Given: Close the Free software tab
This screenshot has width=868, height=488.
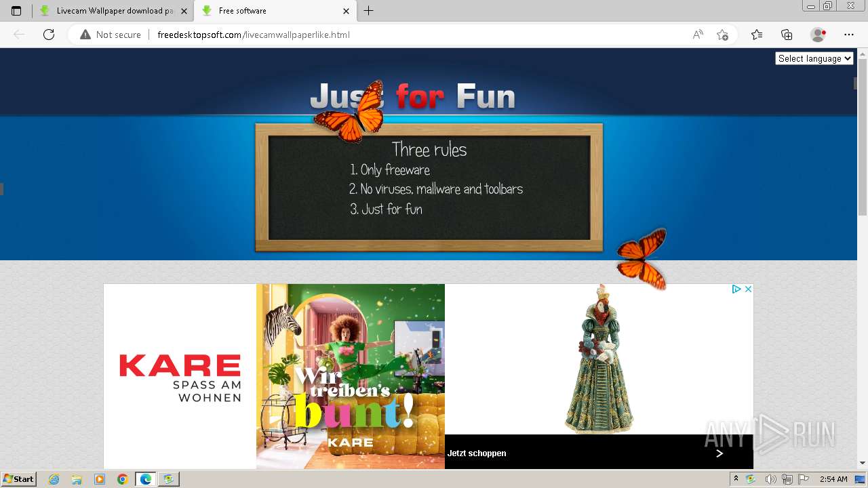Looking at the screenshot, I should (x=346, y=11).
